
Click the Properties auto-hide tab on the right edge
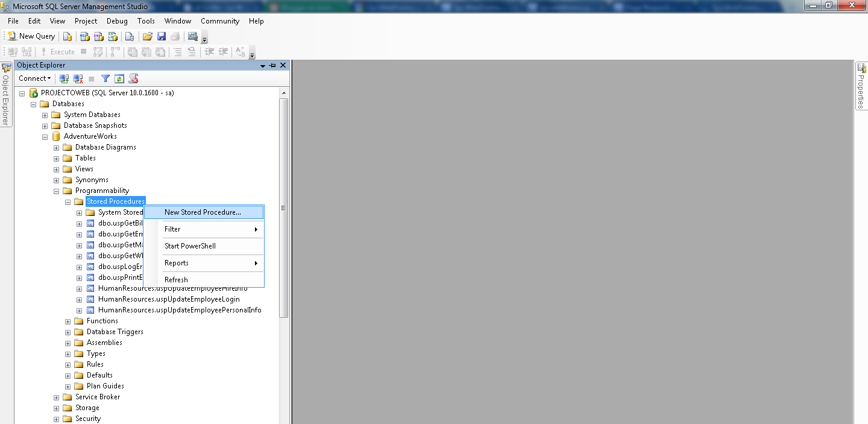861,86
